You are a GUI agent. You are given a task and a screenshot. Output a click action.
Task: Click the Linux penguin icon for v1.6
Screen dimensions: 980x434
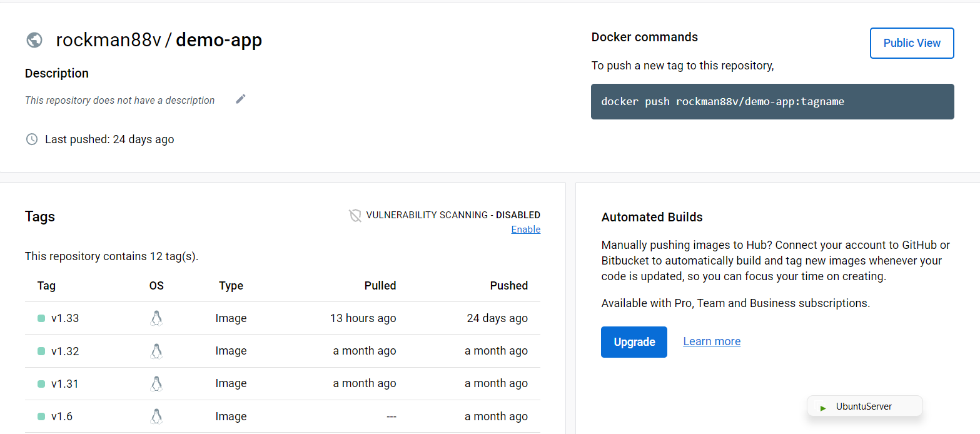pyautogui.click(x=156, y=416)
